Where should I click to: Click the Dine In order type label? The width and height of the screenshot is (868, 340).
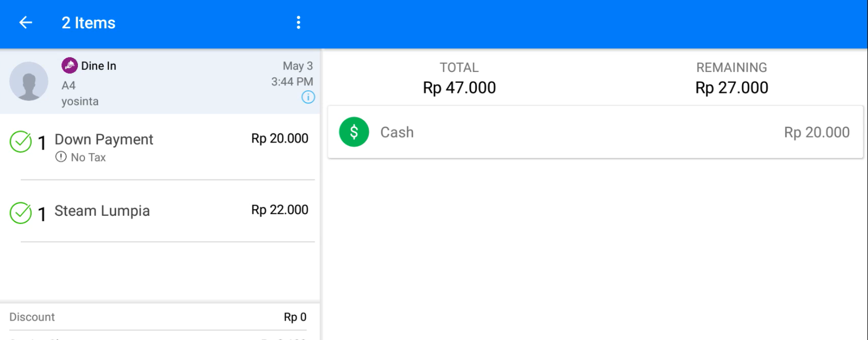pyautogui.click(x=99, y=66)
